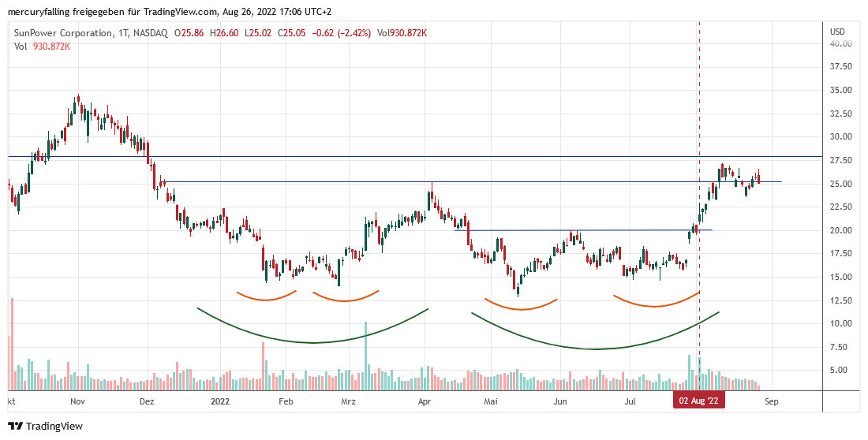Image resolution: width=868 pixels, height=440 pixels.
Task: Open the USD currency selector
Action: point(837,32)
